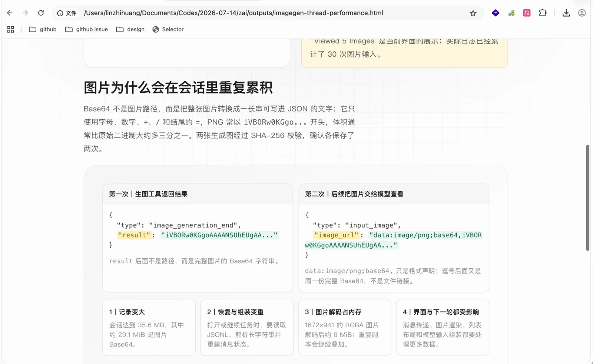Open the user profile icon
This screenshot has height=364, width=593.
(582, 13)
